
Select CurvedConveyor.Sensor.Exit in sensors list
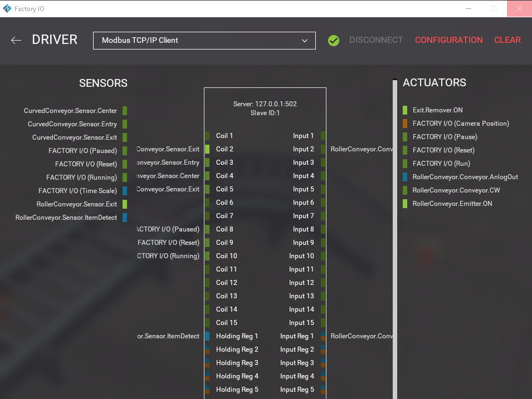point(75,137)
